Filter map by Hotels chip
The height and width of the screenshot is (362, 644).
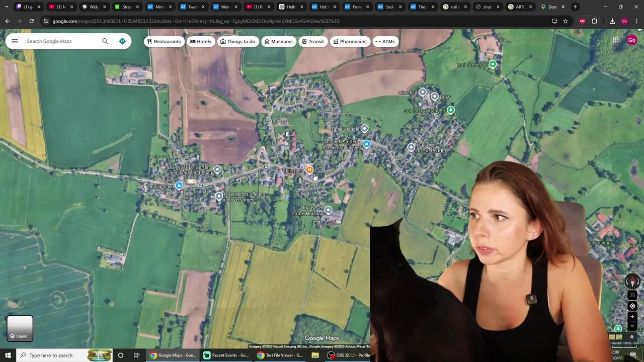click(x=200, y=42)
